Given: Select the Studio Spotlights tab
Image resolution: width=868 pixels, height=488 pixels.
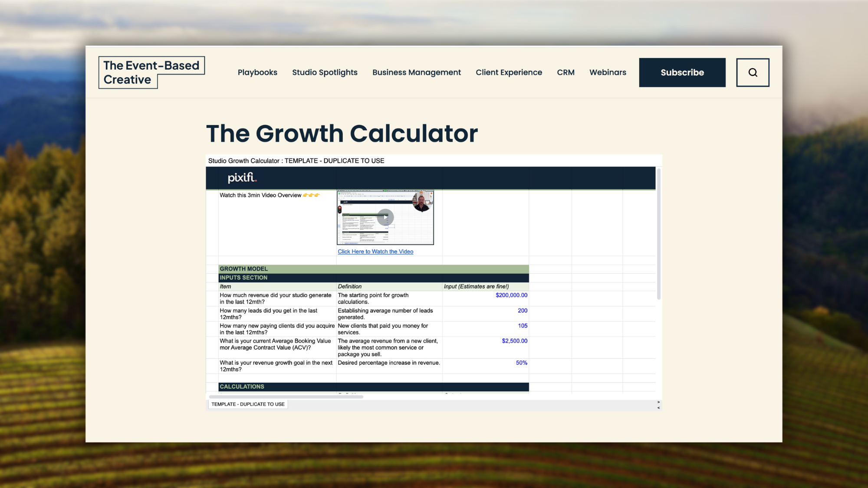Looking at the screenshot, I should [324, 72].
